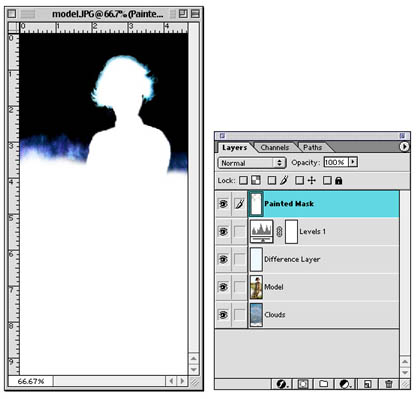Click Layers palette scroll down arrow

click(x=405, y=372)
